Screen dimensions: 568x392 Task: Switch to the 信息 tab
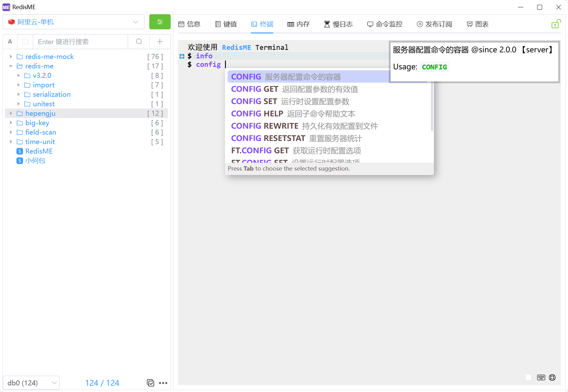tap(189, 24)
